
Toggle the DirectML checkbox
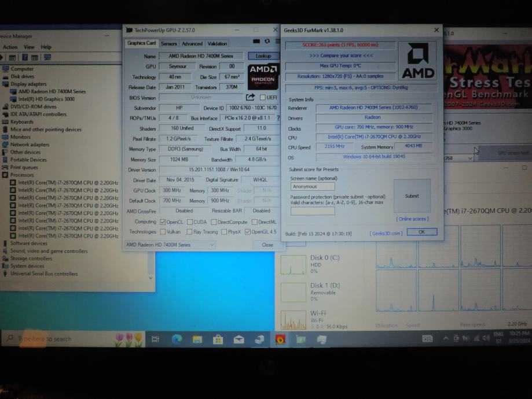coord(255,222)
